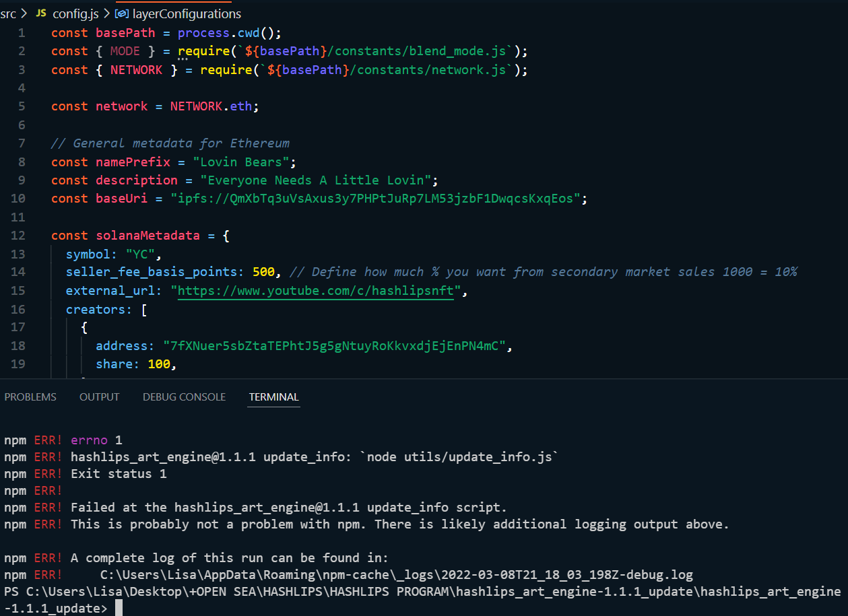Switch to the PROBLEMS tab
Viewport: 848px width, 616px height.
click(x=30, y=397)
